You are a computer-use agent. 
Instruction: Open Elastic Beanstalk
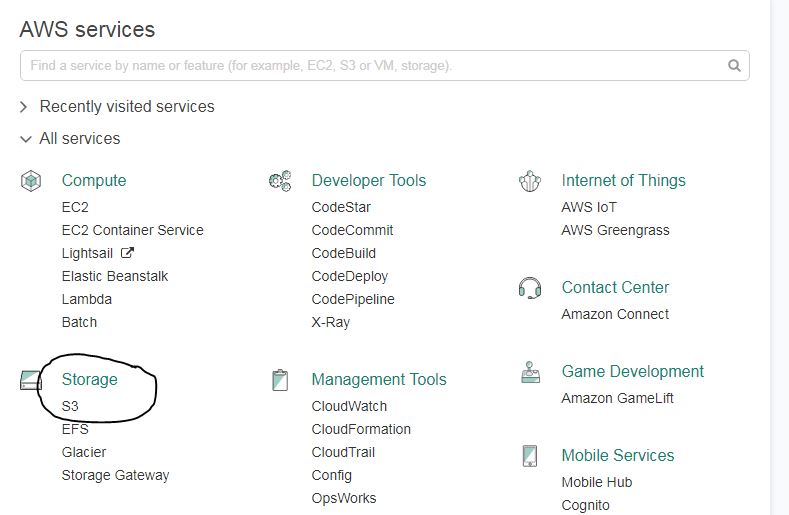(x=115, y=276)
